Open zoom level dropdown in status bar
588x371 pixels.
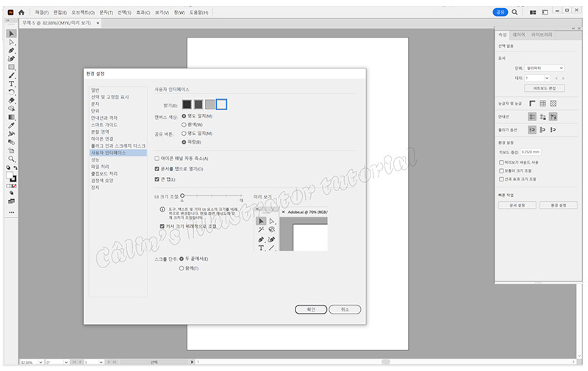[40, 362]
